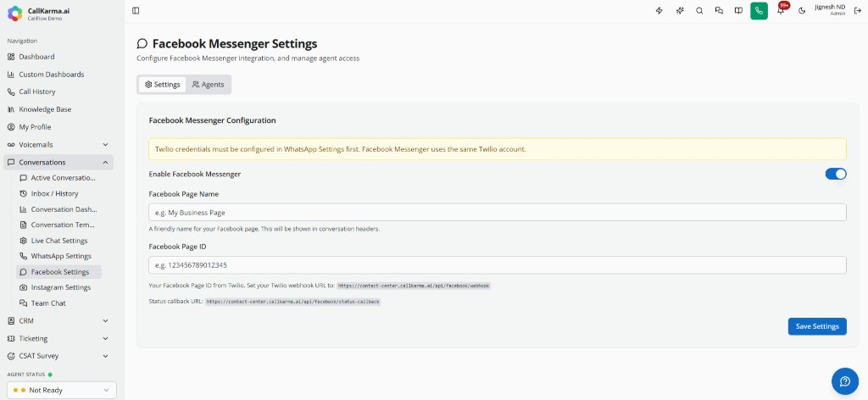The height and width of the screenshot is (400, 868).
Task: Open the chat bubbles icon in header
Action: pos(719,10)
